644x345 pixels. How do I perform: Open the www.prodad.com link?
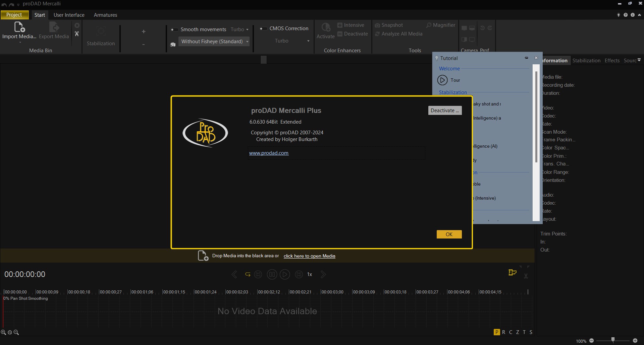tap(269, 153)
